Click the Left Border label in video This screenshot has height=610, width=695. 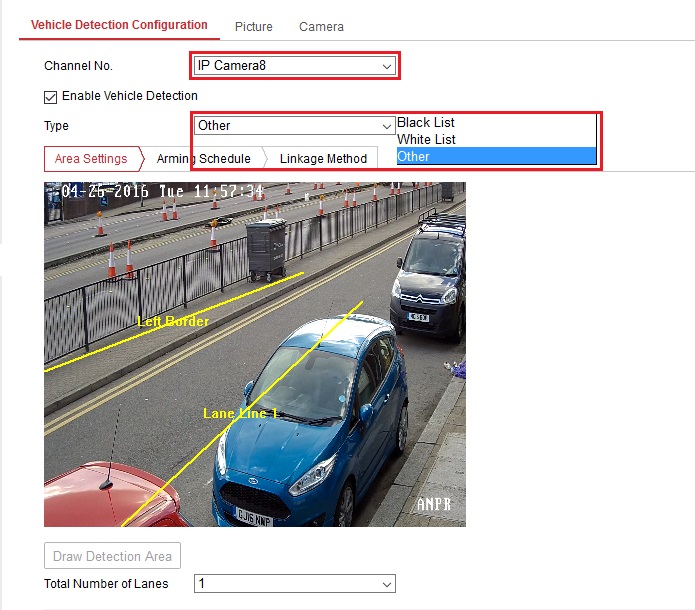coord(173,322)
